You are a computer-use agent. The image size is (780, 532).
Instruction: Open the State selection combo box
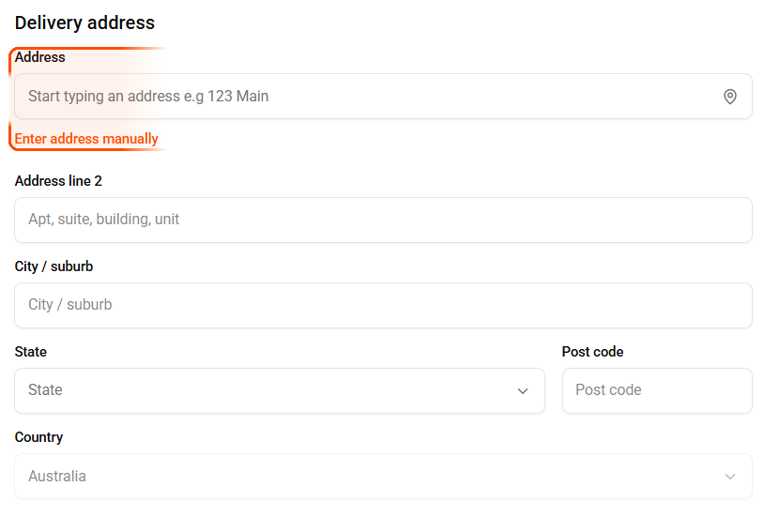279,390
